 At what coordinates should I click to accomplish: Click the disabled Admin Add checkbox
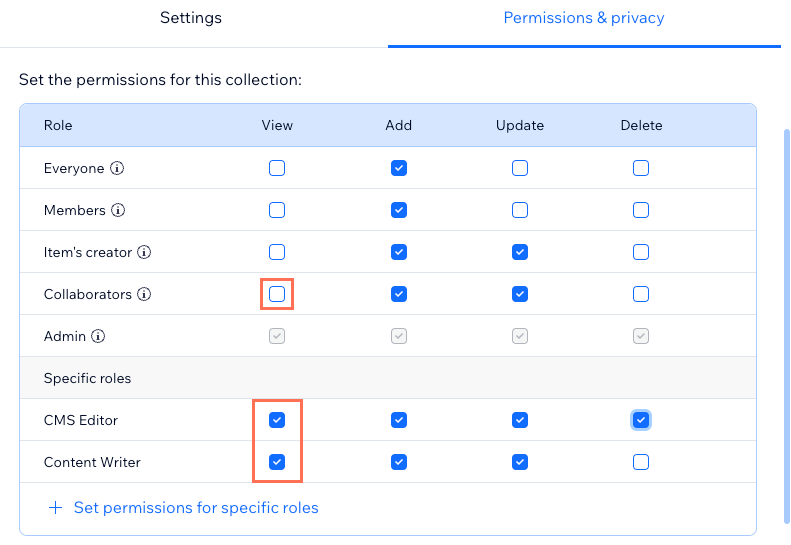click(x=399, y=336)
